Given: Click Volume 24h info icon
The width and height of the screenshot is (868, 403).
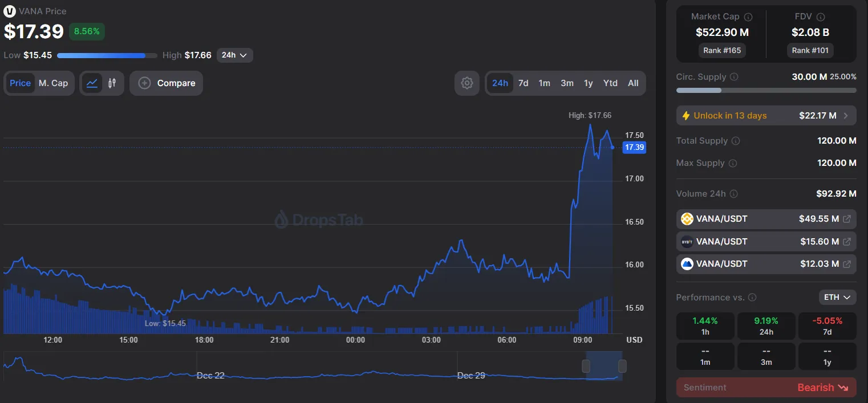Looking at the screenshot, I should coord(734,194).
